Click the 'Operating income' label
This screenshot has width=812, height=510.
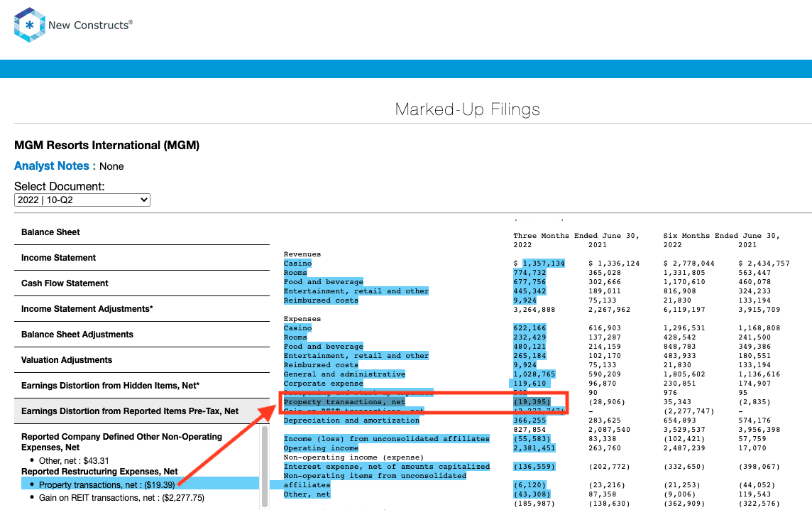321,448
